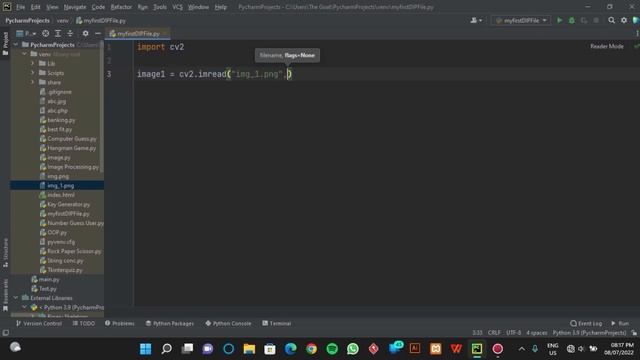Viewport: 640px width, 360px height.
Task: Open the File menu
Action: point(20,7)
